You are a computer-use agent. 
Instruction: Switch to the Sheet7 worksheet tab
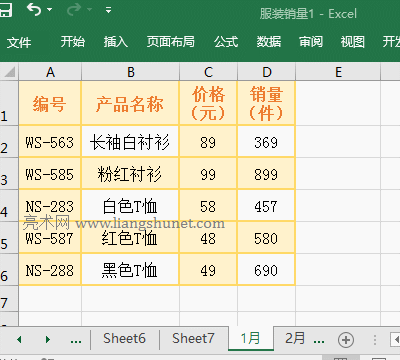point(193,339)
